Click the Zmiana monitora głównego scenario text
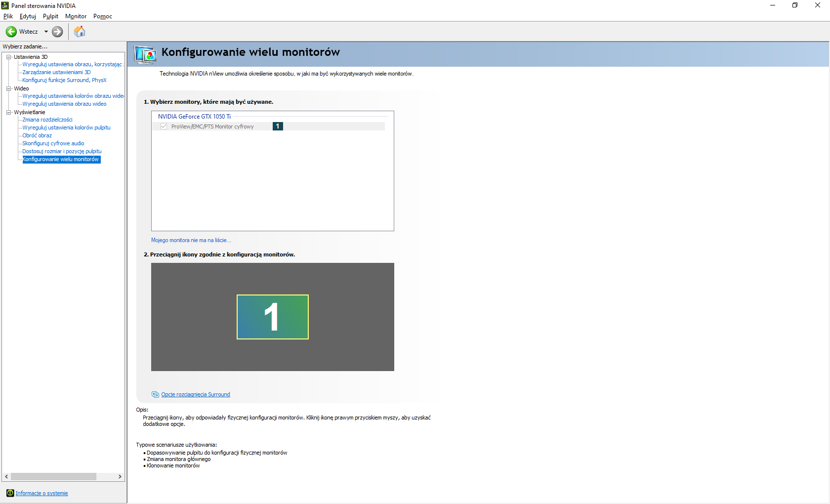Screen dimensions: 830x504 click(178, 459)
